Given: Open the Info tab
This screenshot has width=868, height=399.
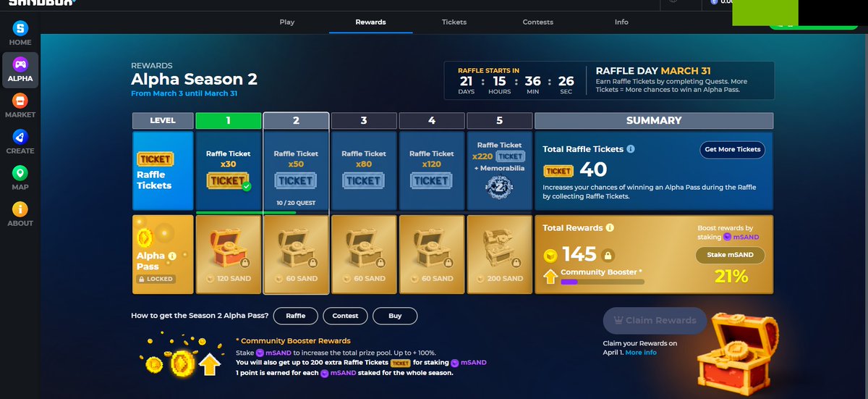Looking at the screenshot, I should tap(621, 22).
